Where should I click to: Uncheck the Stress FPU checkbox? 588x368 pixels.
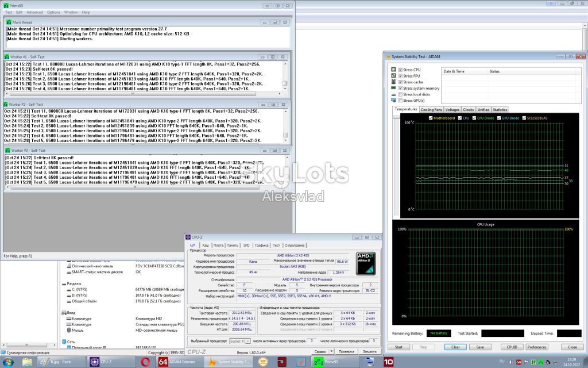click(400, 76)
